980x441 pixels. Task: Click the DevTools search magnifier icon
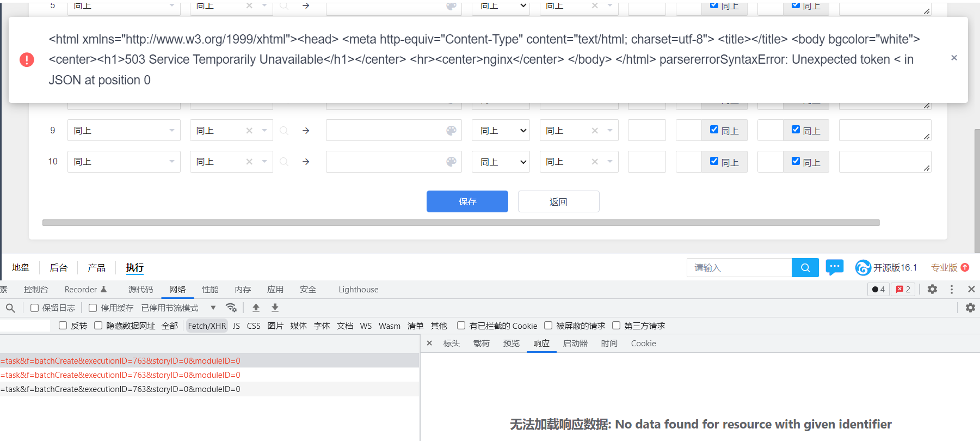(10, 308)
